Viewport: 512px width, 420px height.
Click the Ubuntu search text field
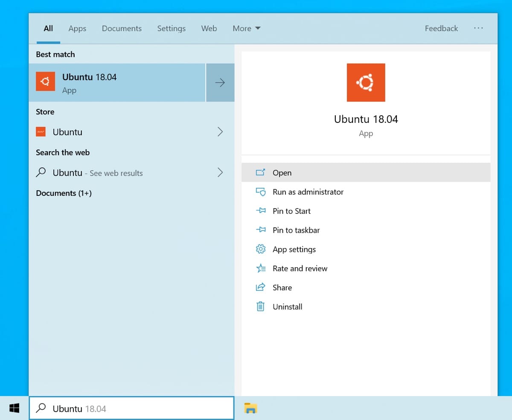(x=131, y=408)
